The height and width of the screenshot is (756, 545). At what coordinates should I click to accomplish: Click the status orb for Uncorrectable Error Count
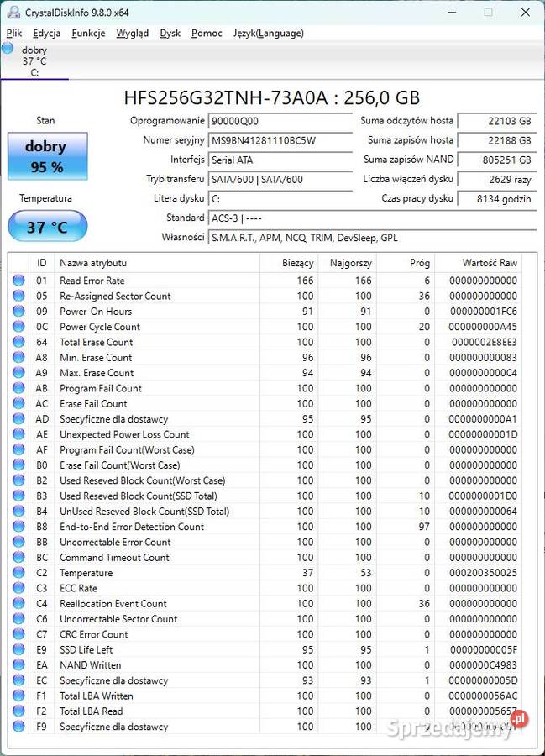tap(18, 542)
